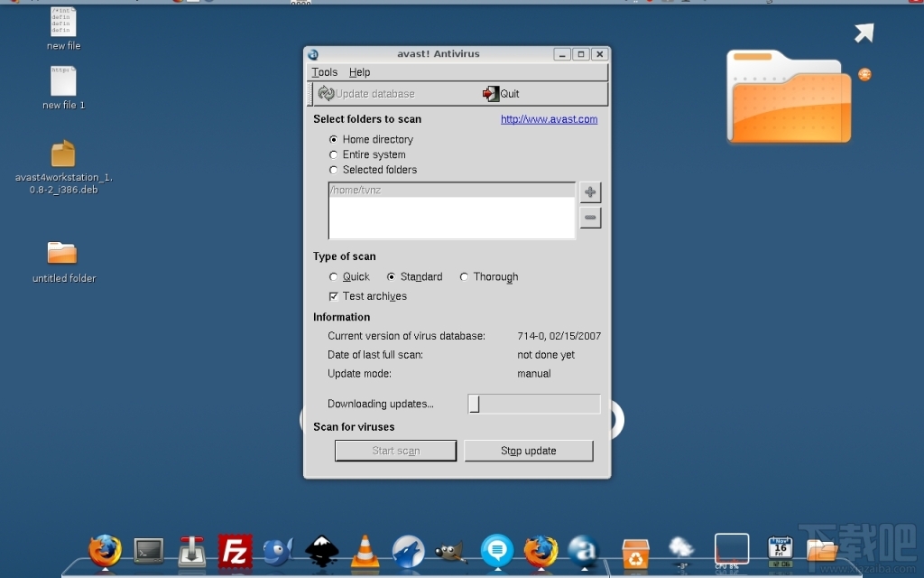924x578 pixels.
Task: Click Firefox icon next to avast dock icon
Action: tap(541, 551)
